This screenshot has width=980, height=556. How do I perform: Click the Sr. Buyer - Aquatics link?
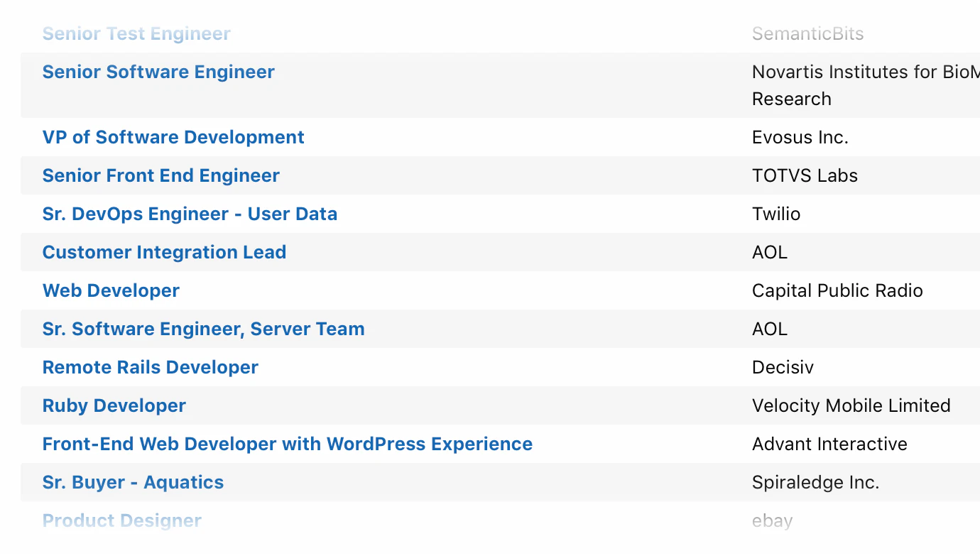[x=133, y=482]
